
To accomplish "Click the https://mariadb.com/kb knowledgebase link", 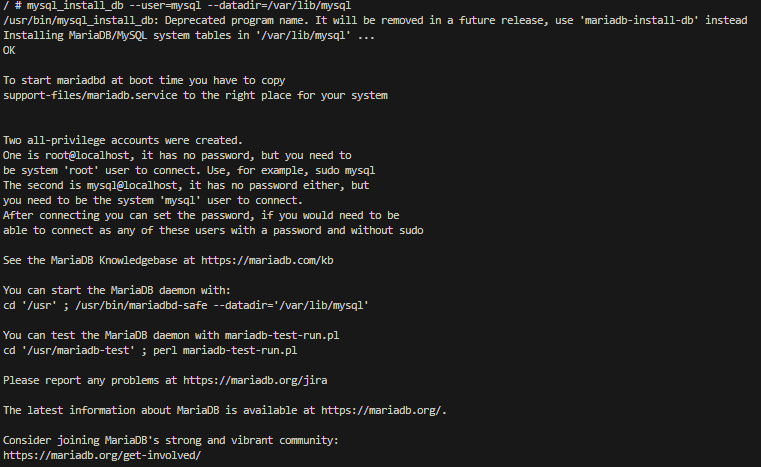I will (x=267, y=261).
